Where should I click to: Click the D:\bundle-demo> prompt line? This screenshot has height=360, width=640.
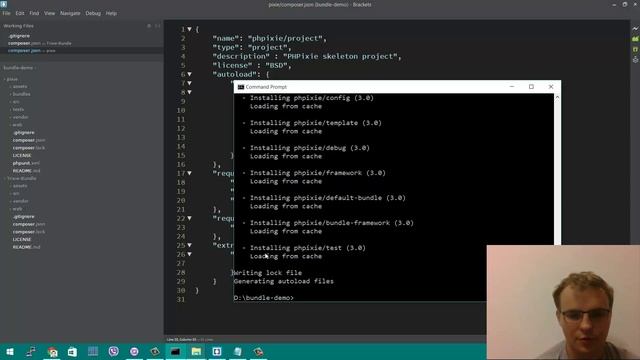[263, 298]
